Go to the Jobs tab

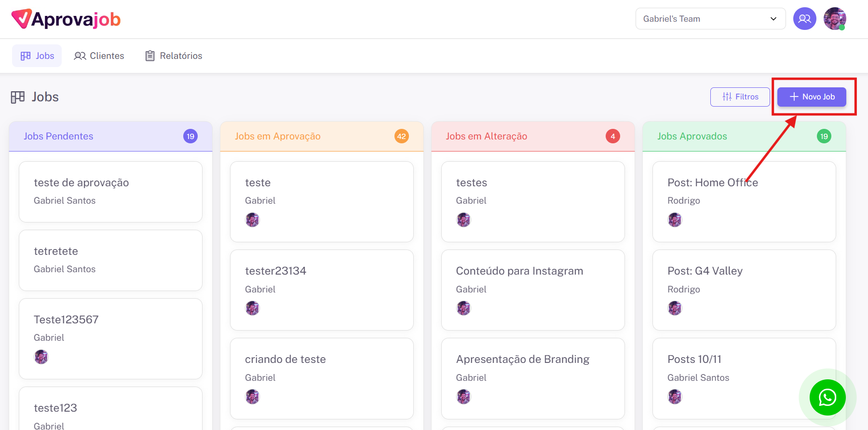(x=37, y=56)
